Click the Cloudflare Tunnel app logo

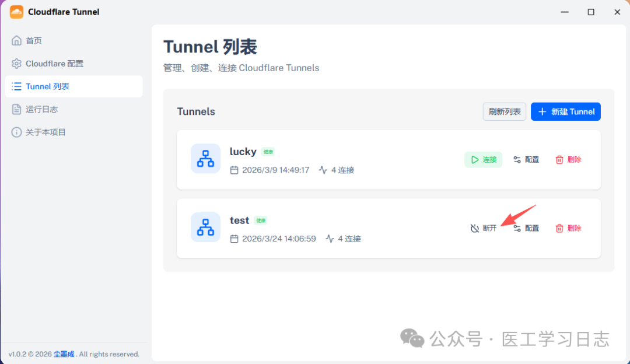tap(16, 12)
